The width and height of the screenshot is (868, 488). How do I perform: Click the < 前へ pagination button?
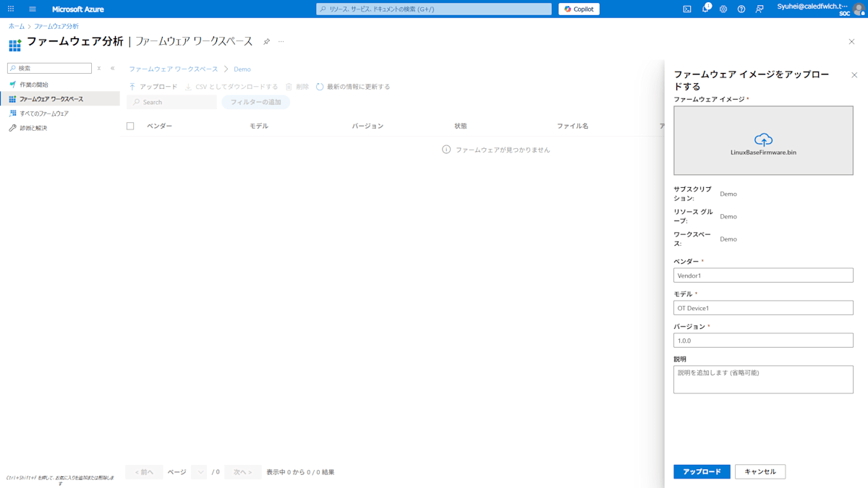coord(144,472)
